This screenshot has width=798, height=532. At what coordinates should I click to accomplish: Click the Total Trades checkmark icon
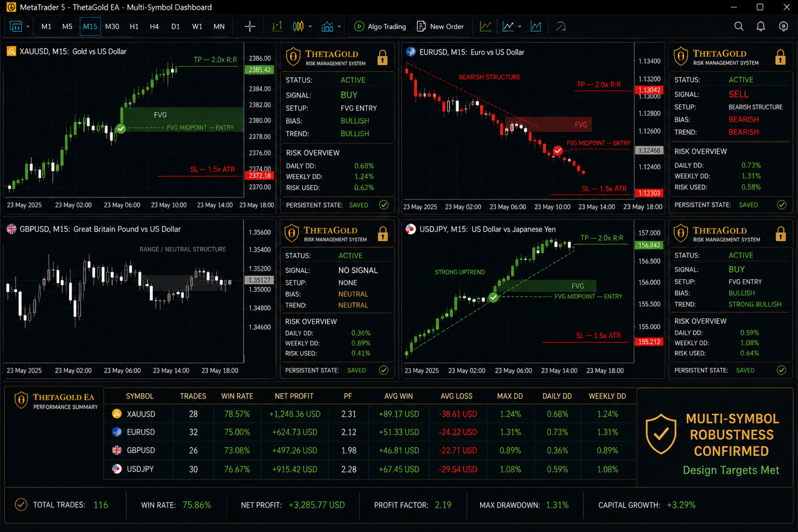click(x=21, y=504)
